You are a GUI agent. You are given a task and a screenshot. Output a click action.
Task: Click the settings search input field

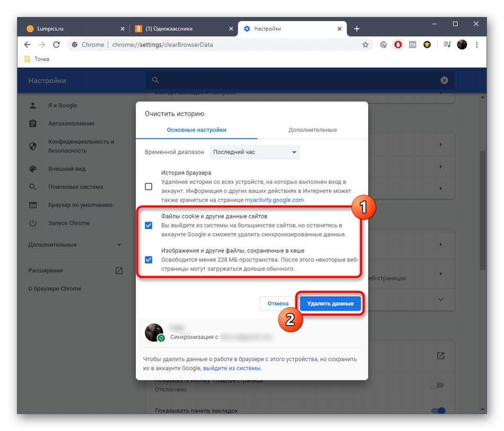300,80
